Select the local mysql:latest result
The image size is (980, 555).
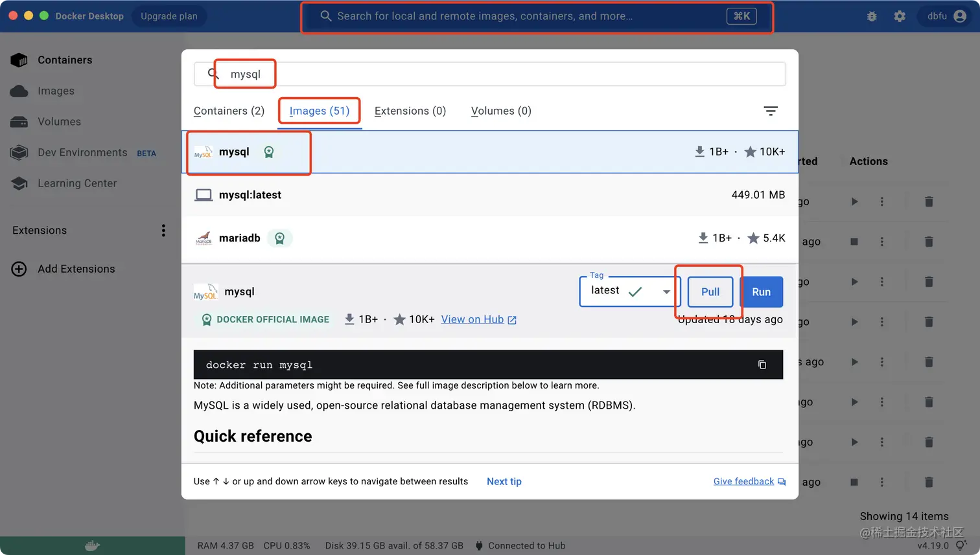[x=490, y=195]
